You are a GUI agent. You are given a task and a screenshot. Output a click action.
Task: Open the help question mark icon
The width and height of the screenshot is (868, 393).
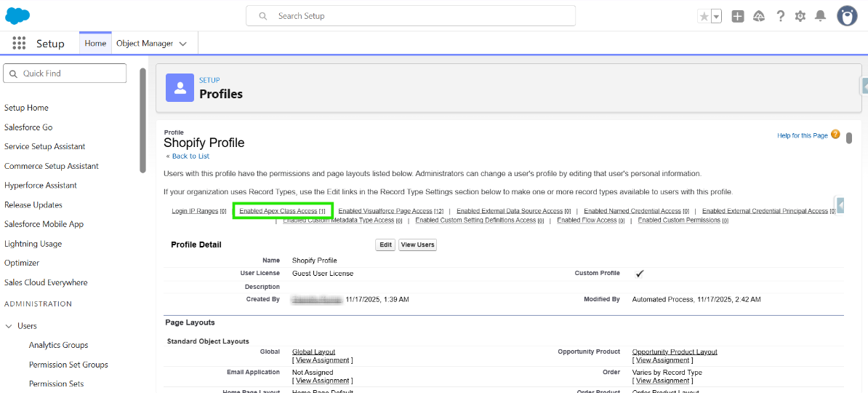tap(780, 16)
